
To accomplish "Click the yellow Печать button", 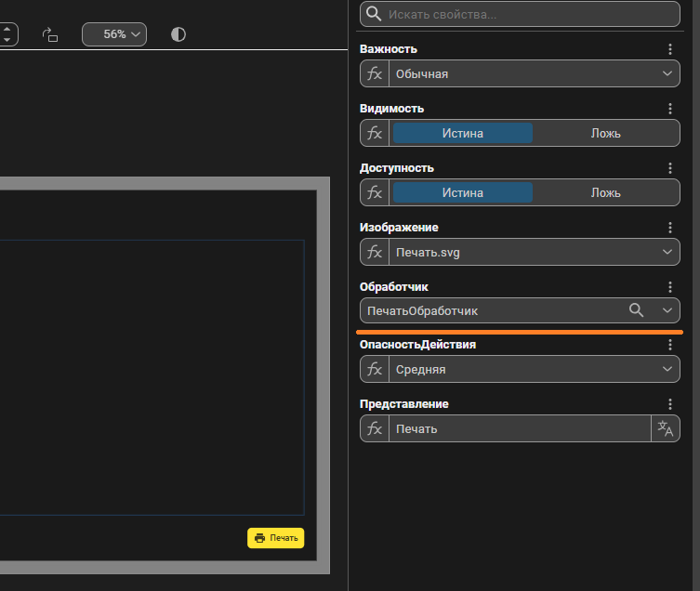I will (x=275, y=538).
